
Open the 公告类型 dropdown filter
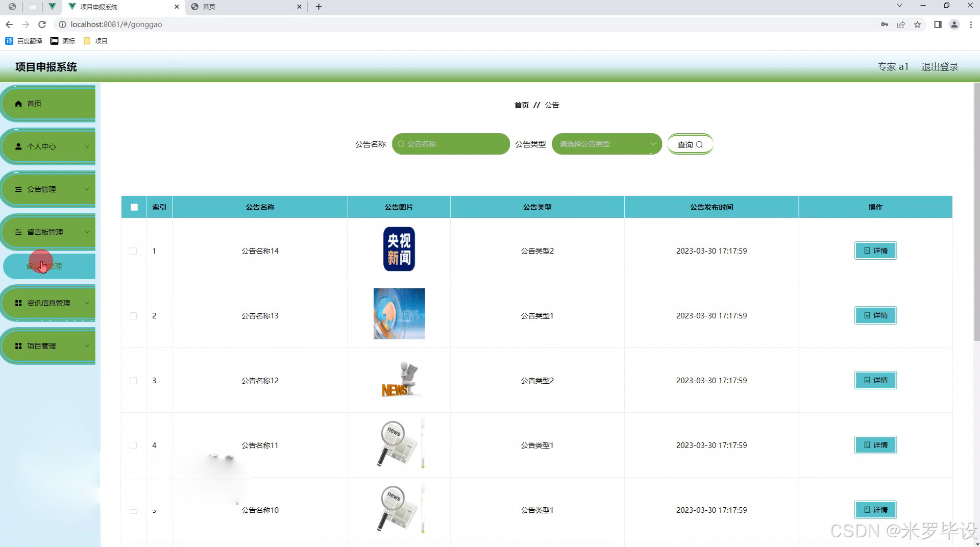click(x=606, y=144)
